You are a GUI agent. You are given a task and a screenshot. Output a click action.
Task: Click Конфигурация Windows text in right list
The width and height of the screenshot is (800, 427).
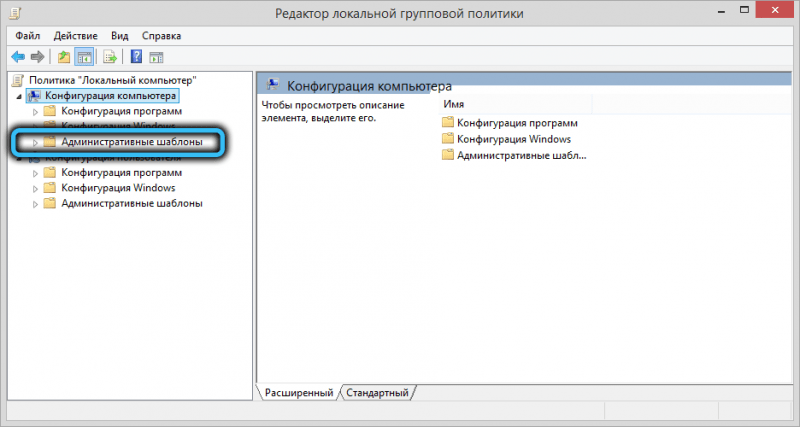[514, 139]
